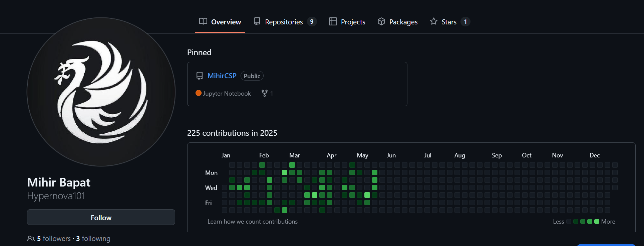Click the Feb month label

pos(264,155)
